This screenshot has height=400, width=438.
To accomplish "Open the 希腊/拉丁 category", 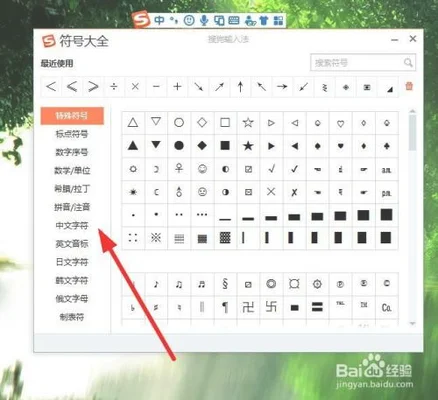I will click(72, 189).
